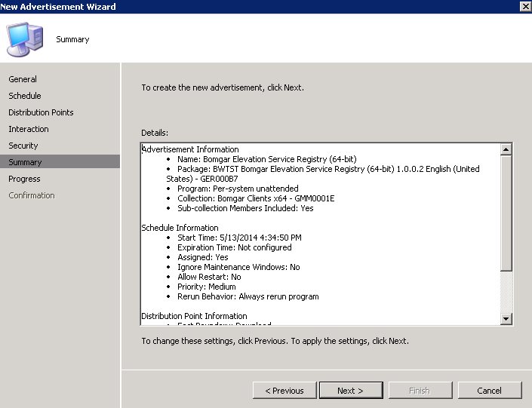Screen dimensions: 532x408
Task: Click the 'Summary' page title in header
Action: [x=72, y=39]
